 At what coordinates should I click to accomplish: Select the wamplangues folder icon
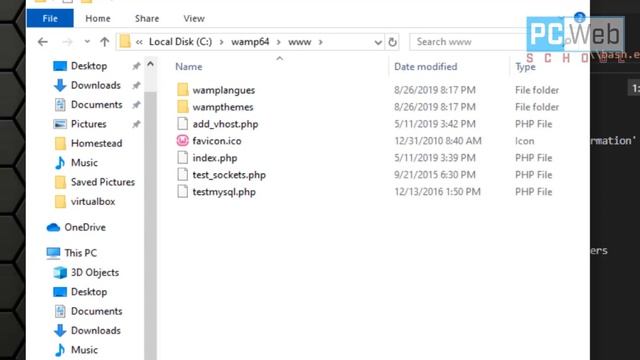(183, 90)
